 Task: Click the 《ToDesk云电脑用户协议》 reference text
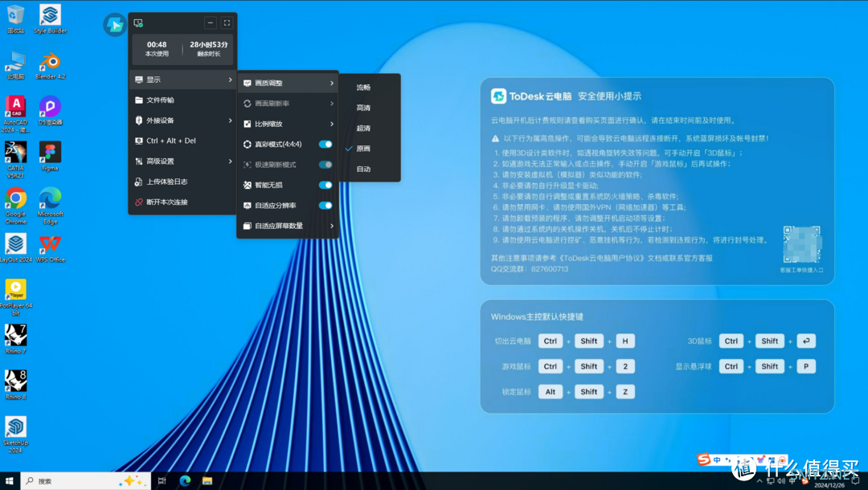[x=602, y=259]
